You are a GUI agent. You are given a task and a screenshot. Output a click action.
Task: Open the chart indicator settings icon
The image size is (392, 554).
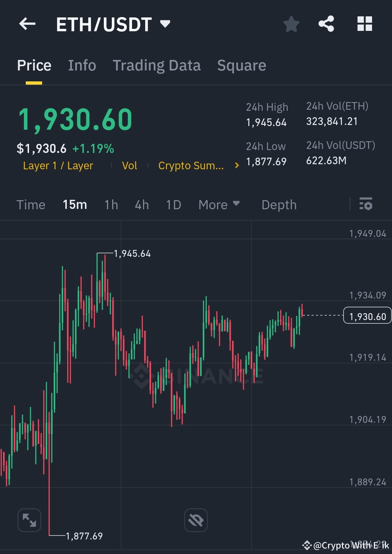366,205
